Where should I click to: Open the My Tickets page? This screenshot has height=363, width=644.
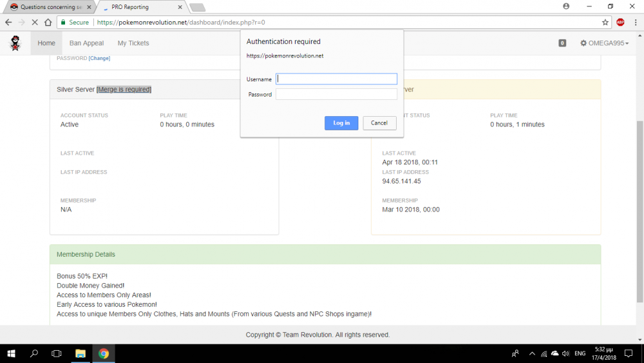pos(133,43)
